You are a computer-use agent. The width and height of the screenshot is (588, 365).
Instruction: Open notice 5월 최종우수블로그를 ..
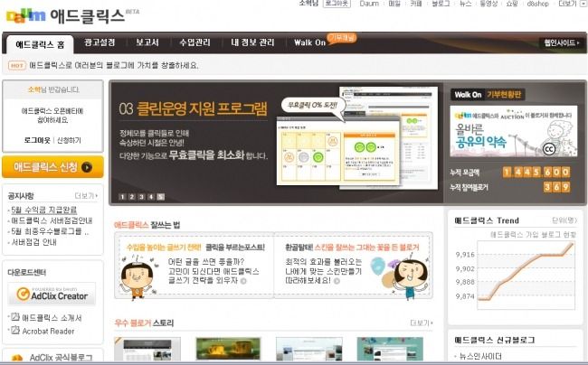click(x=50, y=231)
